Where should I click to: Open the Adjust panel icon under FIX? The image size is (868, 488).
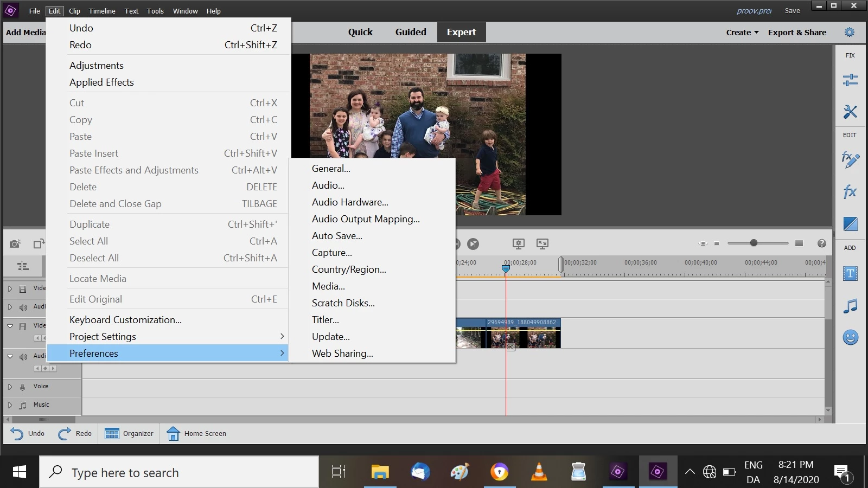pos(850,80)
